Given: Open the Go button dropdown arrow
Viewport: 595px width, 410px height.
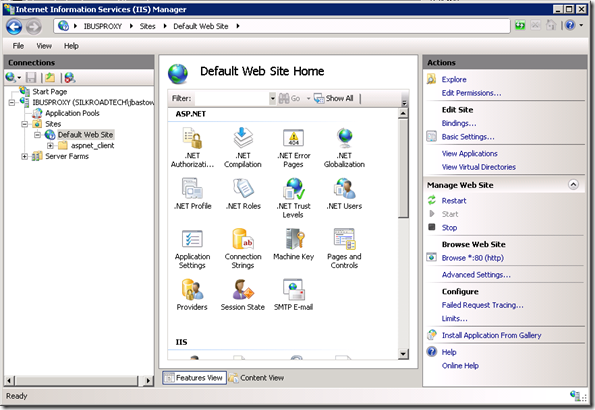Looking at the screenshot, I should tap(308, 99).
